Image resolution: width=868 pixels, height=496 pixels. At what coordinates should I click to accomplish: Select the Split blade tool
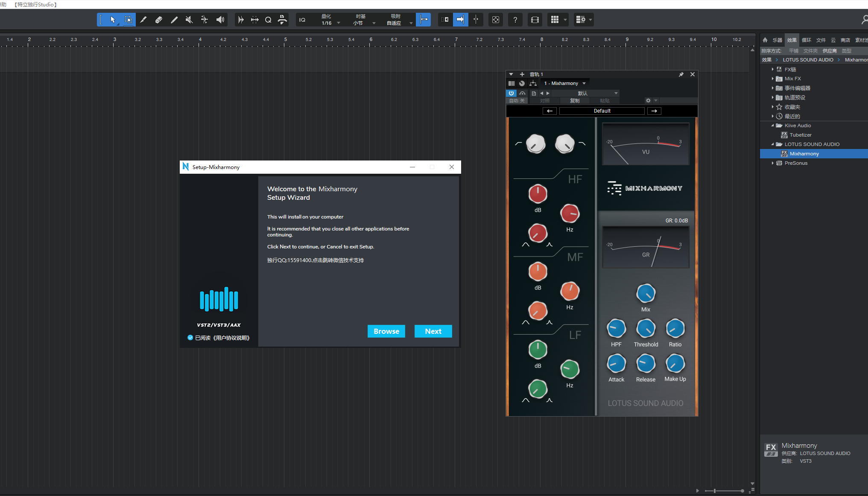click(x=143, y=20)
